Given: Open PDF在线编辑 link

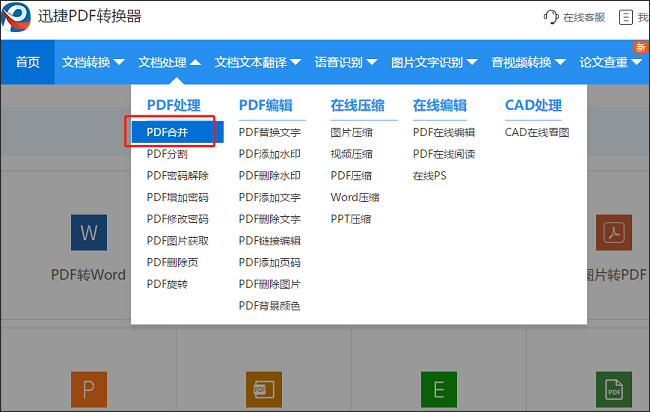Looking at the screenshot, I should point(444,132).
